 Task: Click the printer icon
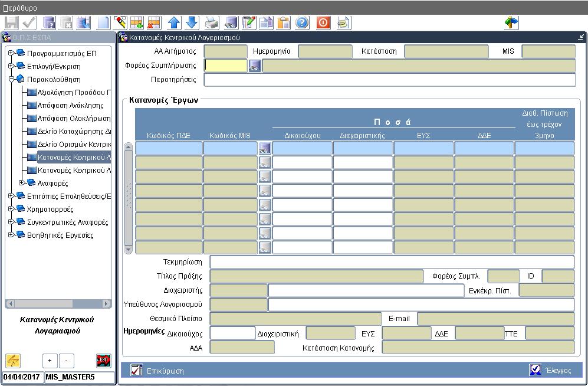tap(212, 23)
